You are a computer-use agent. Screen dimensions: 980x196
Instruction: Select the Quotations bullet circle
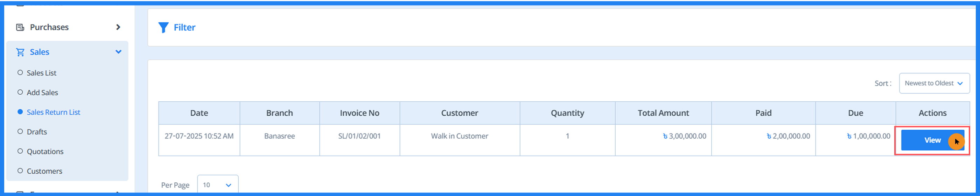20,151
